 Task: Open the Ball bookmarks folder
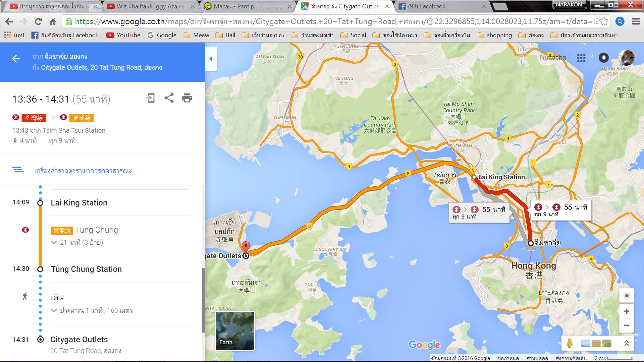225,35
